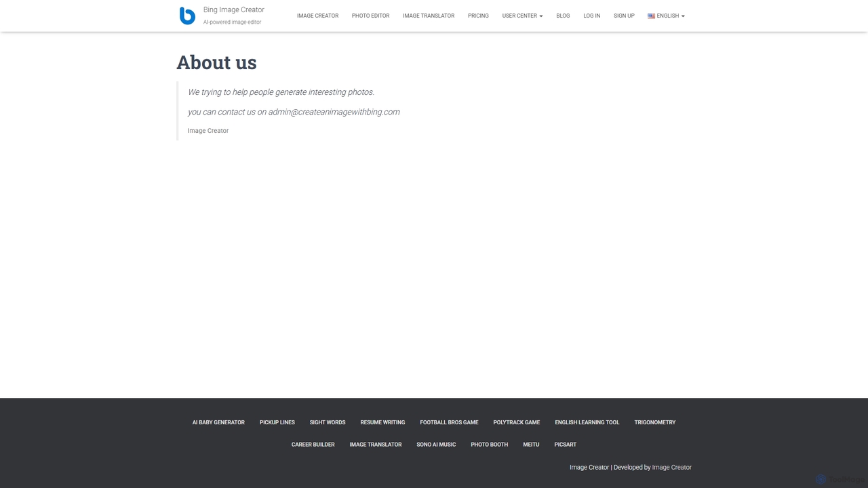Screen dimensions: 868x488
Task: Open Picsart footer link
Action: pos(565,445)
